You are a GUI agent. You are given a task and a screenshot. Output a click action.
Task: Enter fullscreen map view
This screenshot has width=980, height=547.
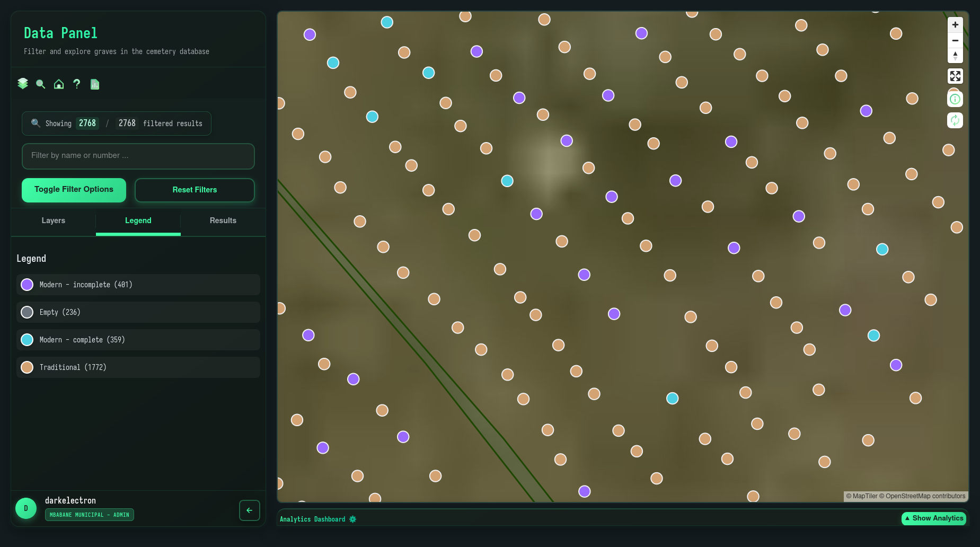(955, 76)
